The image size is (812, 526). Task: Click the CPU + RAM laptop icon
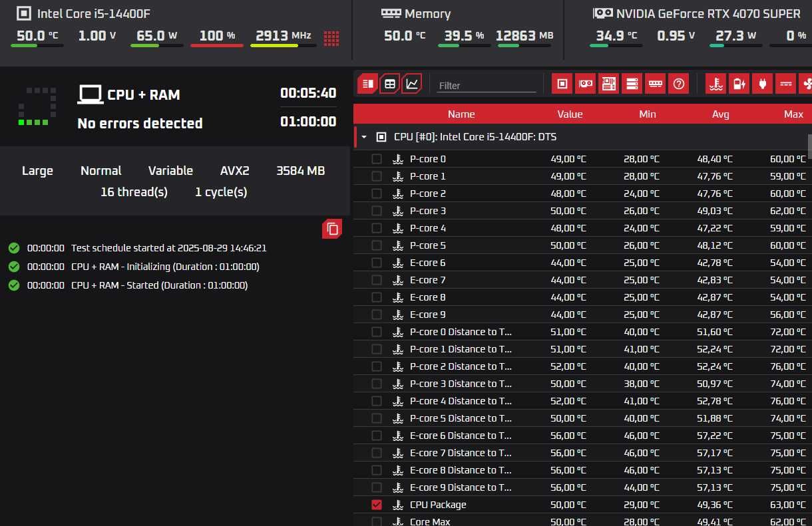click(89, 94)
